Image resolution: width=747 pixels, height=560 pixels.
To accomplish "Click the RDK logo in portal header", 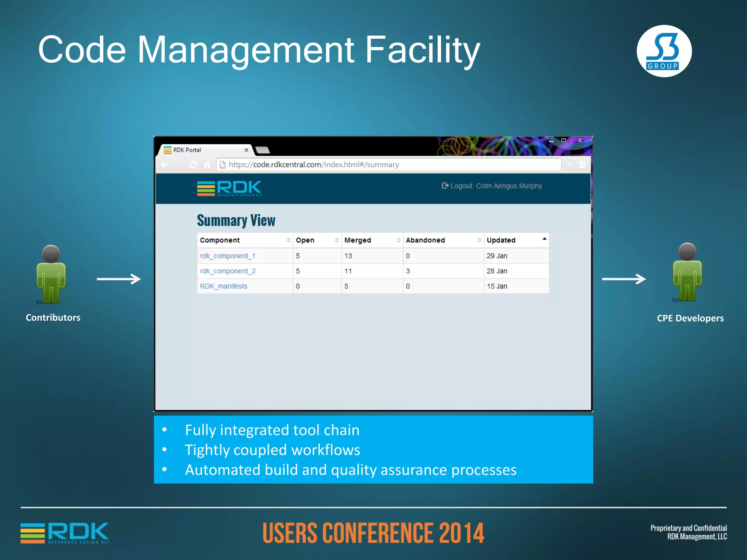I will [229, 188].
